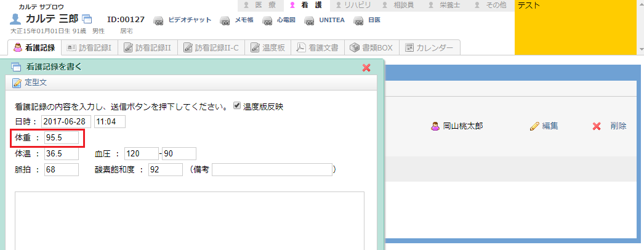Click the UNITEA link text

coord(332,20)
